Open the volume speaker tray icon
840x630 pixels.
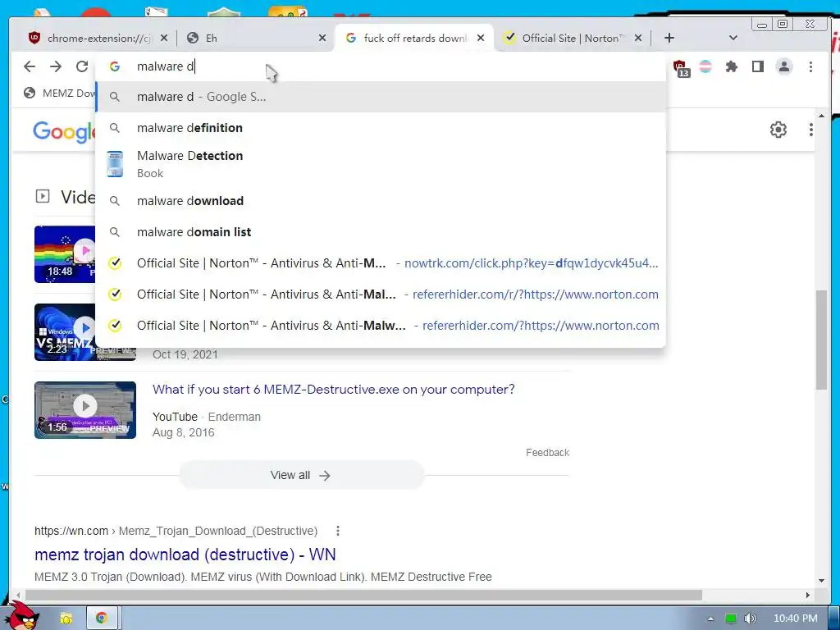pyautogui.click(x=751, y=619)
